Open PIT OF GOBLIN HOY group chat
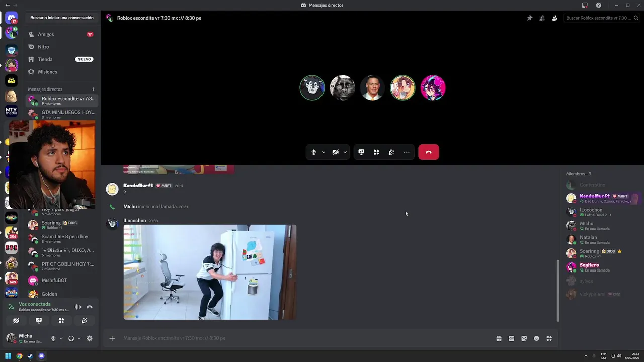Viewport: 644px width, 362px height. (x=61, y=266)
